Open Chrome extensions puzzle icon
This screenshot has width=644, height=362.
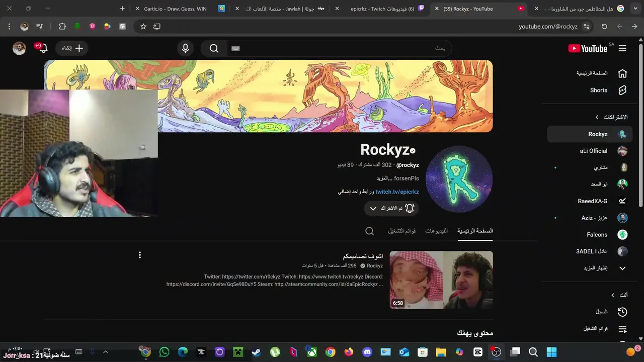(62, 26)
